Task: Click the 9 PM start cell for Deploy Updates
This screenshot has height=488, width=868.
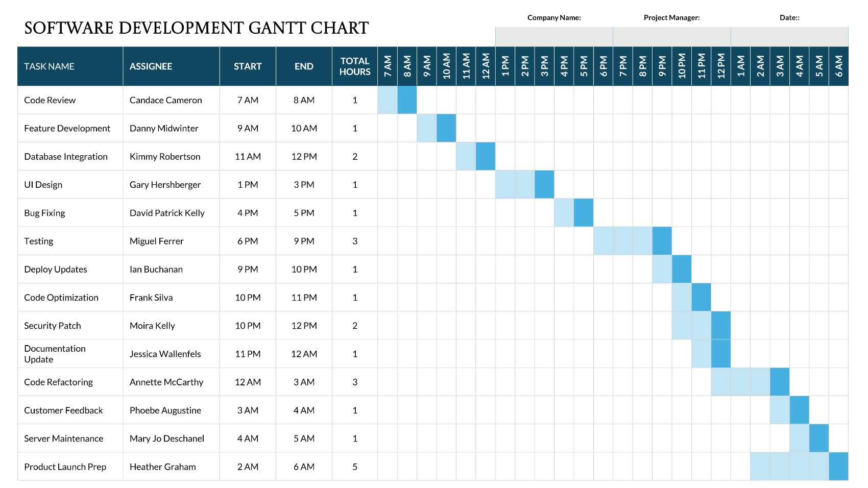Action: [248, 269]
